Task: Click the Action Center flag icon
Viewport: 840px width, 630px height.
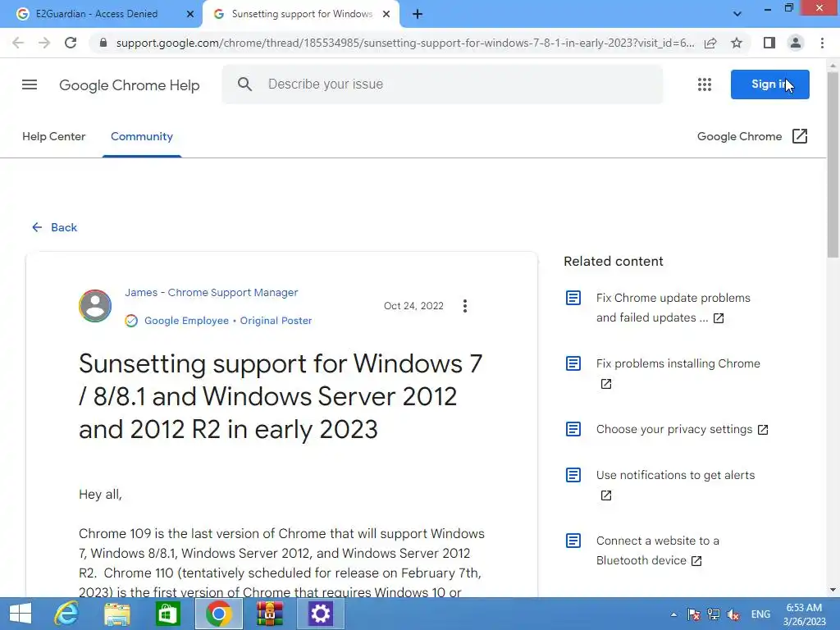Action: click(x=693, y=614)
